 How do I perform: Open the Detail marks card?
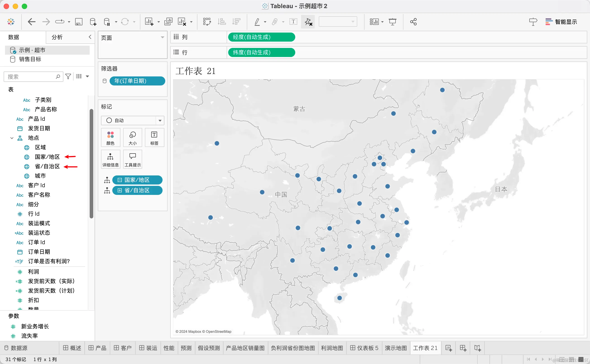click(x=110, y=159)
